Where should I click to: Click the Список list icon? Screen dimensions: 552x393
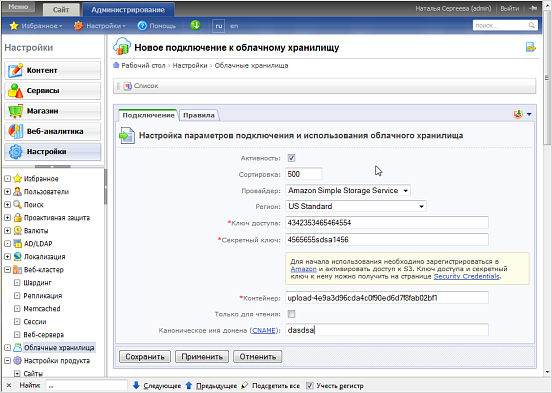pyautogui.click(x=127, y=86)
